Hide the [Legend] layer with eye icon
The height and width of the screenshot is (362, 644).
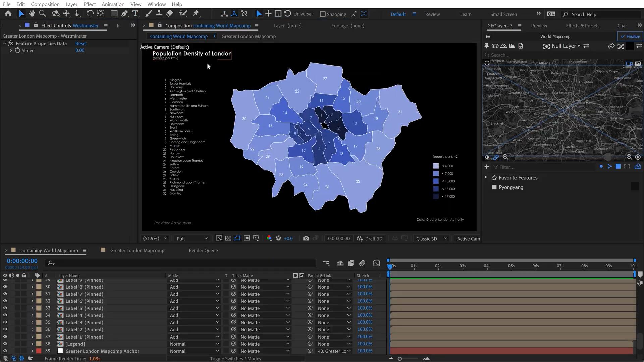(5, 344)
